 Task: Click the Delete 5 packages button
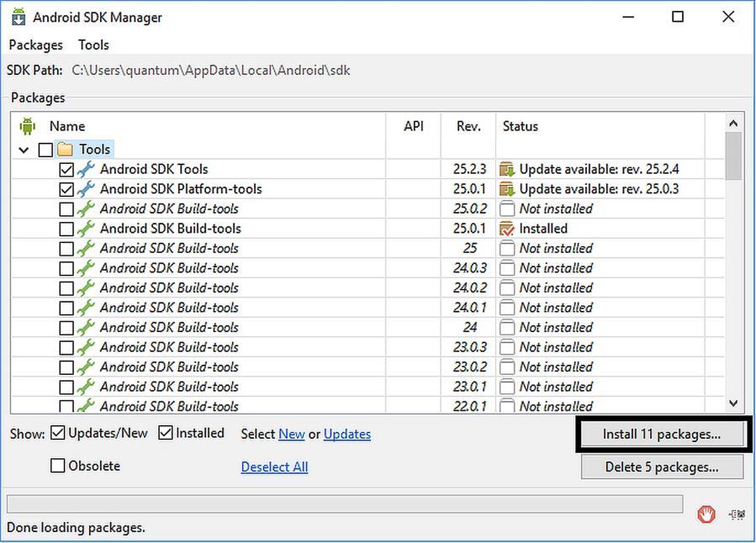pyautogui.click(x=662, y=467)
